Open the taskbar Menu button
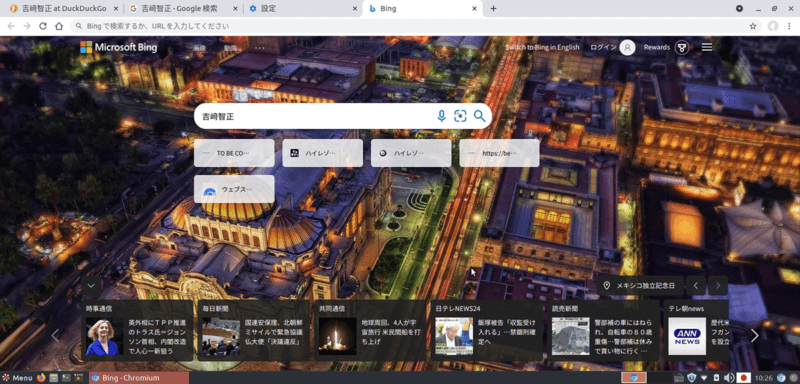This screenshot has height=384, width=800. pos(18,378)
